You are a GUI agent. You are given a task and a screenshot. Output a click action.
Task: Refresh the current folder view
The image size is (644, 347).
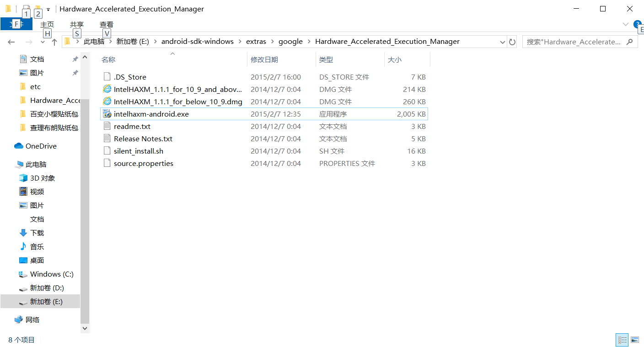point(512,42)
